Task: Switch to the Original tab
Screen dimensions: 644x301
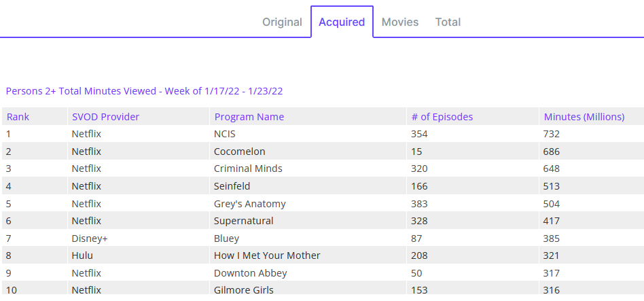Action: (x=282, y=22)
